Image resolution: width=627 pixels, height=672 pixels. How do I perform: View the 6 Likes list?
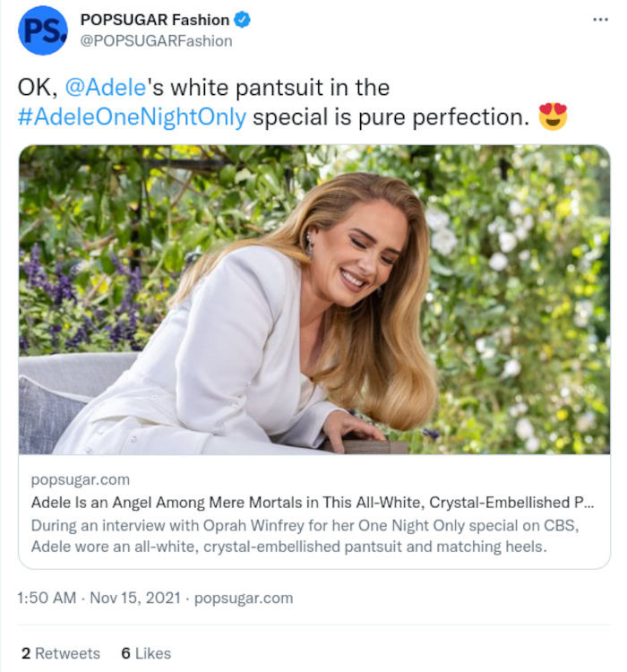pyautogui.click(x=146, y=653)
